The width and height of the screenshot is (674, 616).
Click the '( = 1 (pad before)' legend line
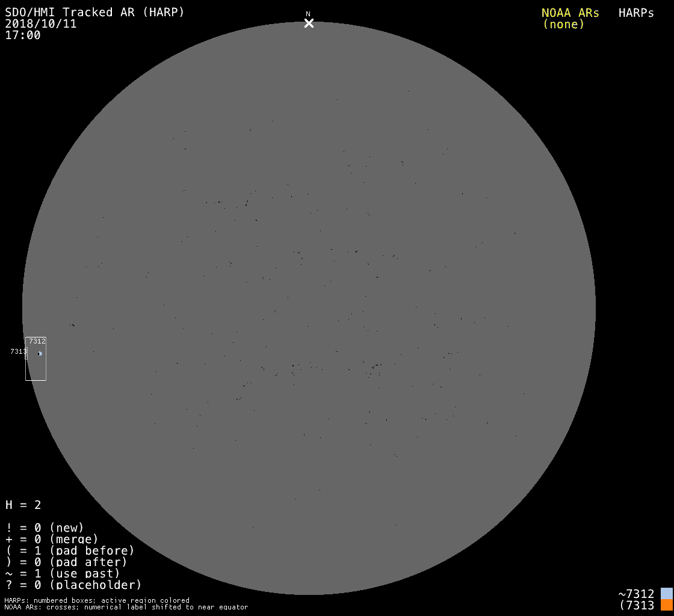click(x=70, y=550)
